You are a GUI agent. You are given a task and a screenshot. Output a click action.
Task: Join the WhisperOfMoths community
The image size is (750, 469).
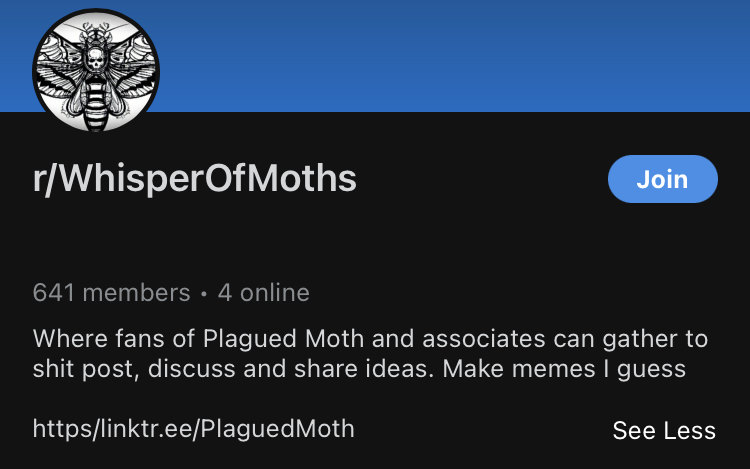[662, 179]
